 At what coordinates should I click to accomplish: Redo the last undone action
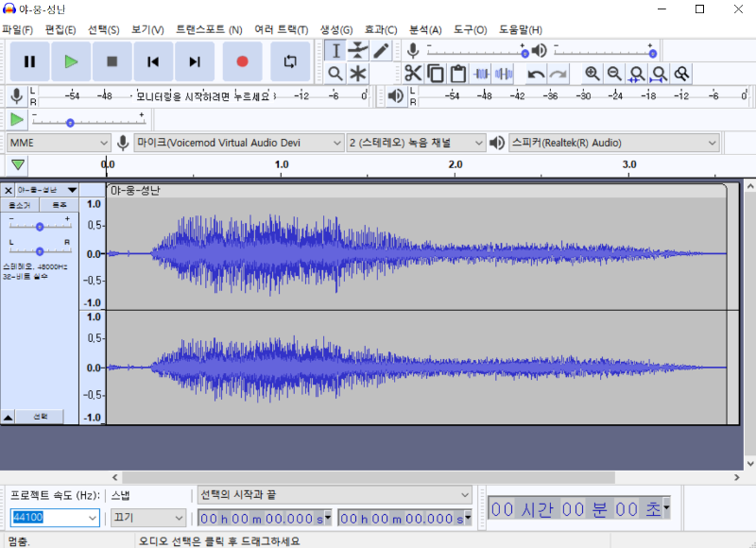[558, 74]
